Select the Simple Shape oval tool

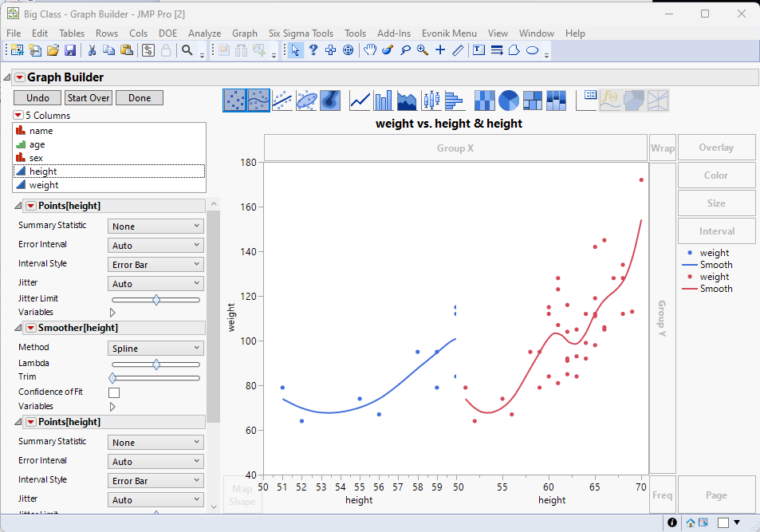(532, 50)
